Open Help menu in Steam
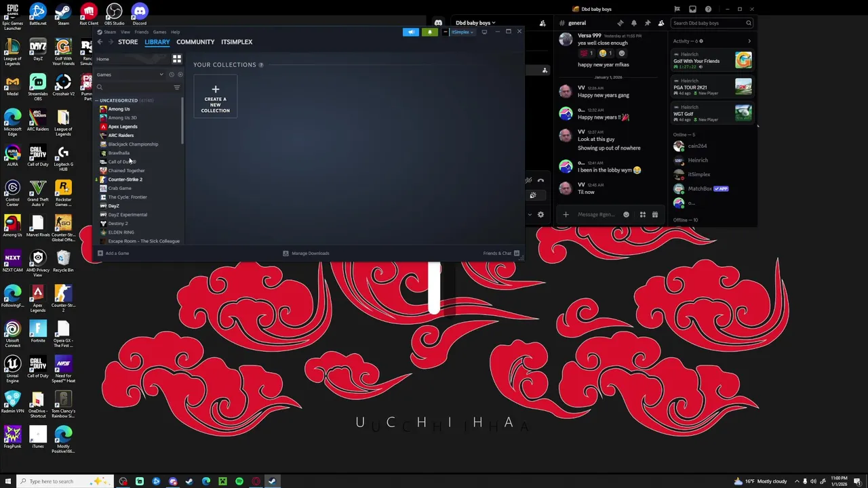 coord(175,32)
